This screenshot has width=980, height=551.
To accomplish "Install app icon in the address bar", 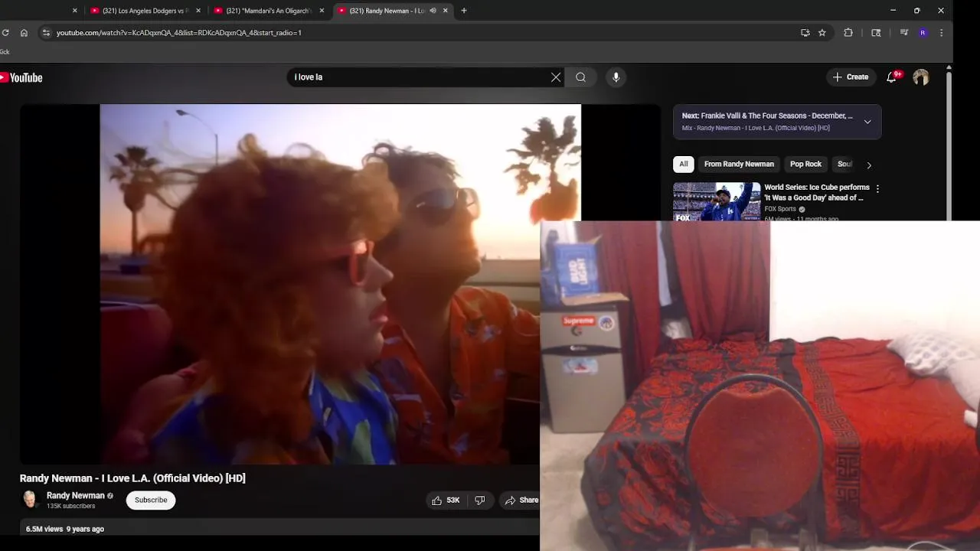I will pyautogui.click(x=805, y=33).
